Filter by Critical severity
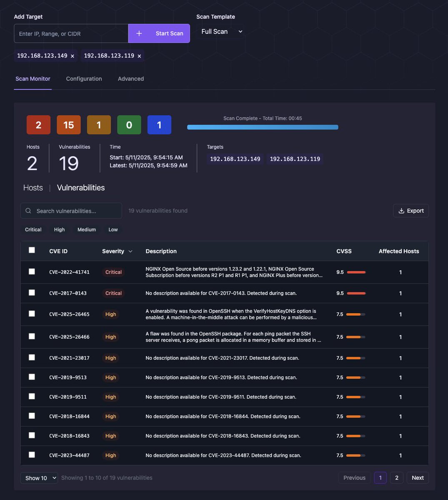 (x=33, y=230)
